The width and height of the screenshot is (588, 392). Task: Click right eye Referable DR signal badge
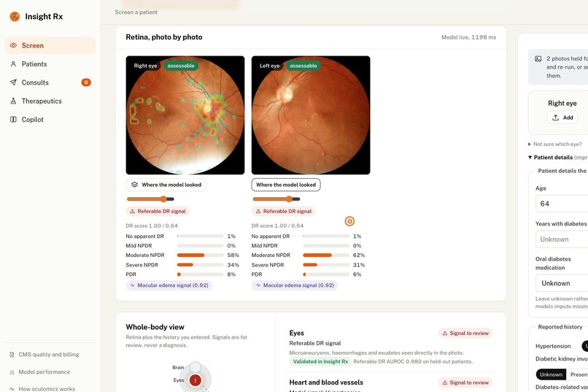pos(158,211)
